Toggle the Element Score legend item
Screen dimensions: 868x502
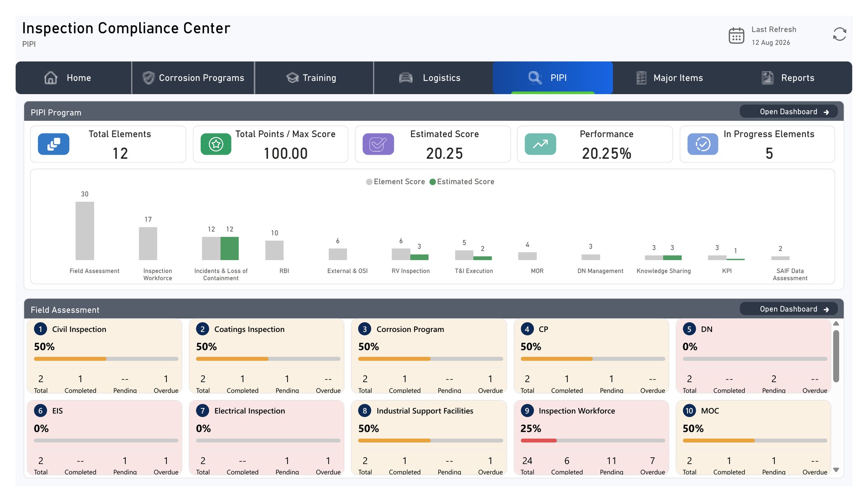click(396, 182)
